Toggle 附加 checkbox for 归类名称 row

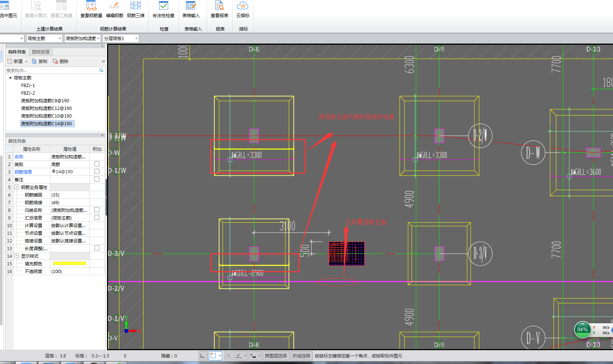point(97,210)
